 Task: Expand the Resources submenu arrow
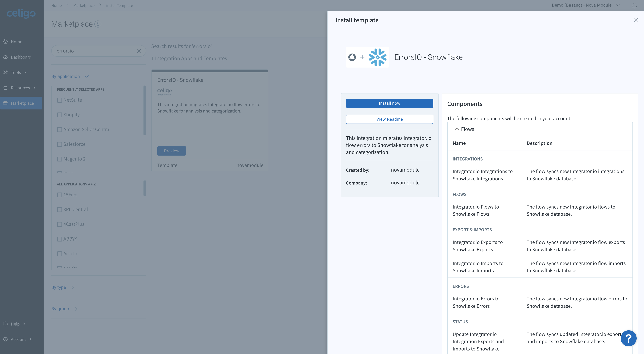coord(34,88)
